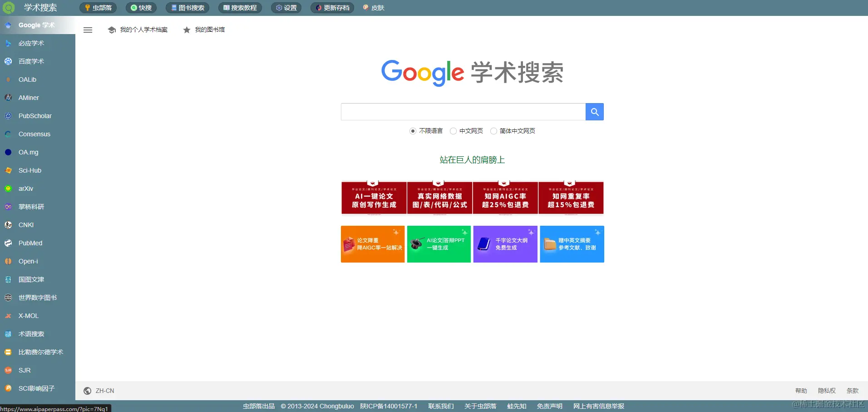The width and height of the screenshot is (868, 412).
Task: Click the Consensus sidebar icon
Action: coord(8,134)
